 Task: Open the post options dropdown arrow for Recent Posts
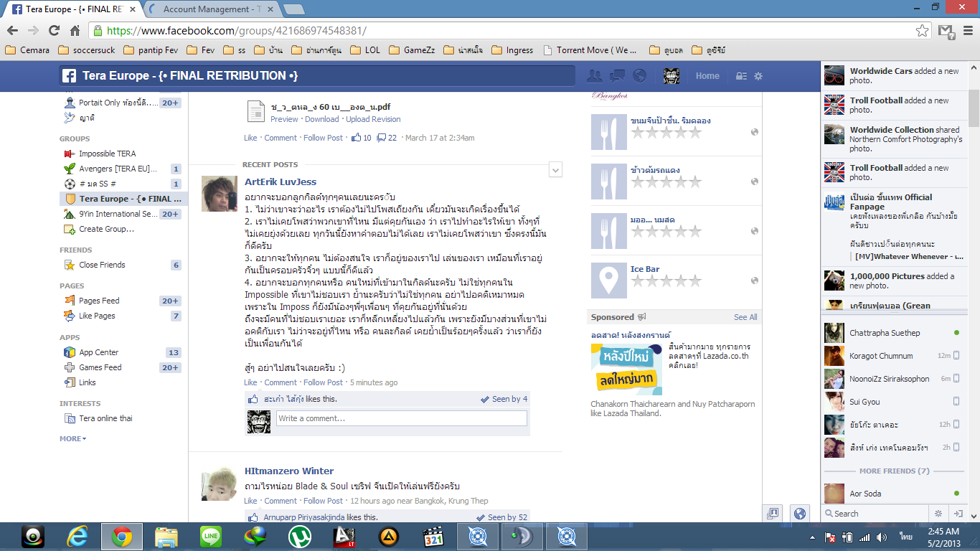[555, 170]
